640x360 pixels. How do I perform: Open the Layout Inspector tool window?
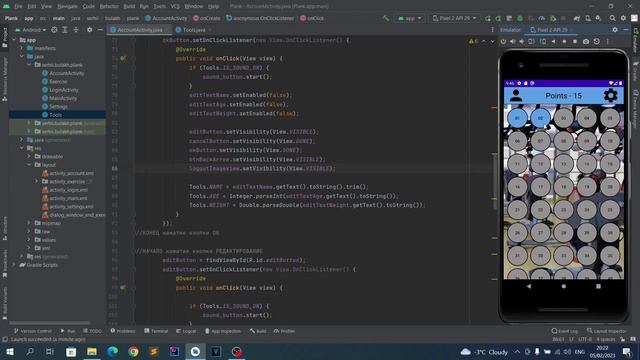coord(607,331)
